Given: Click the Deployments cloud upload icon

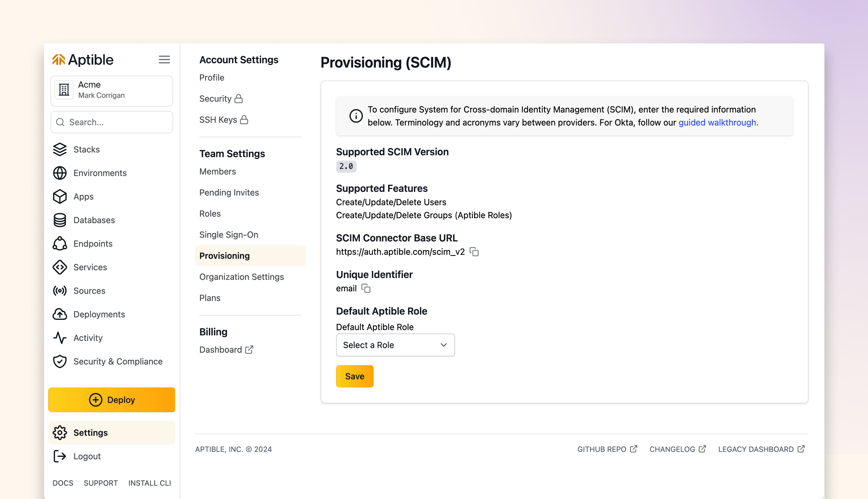Looking at the screenshot, I should tap(60, 314).
